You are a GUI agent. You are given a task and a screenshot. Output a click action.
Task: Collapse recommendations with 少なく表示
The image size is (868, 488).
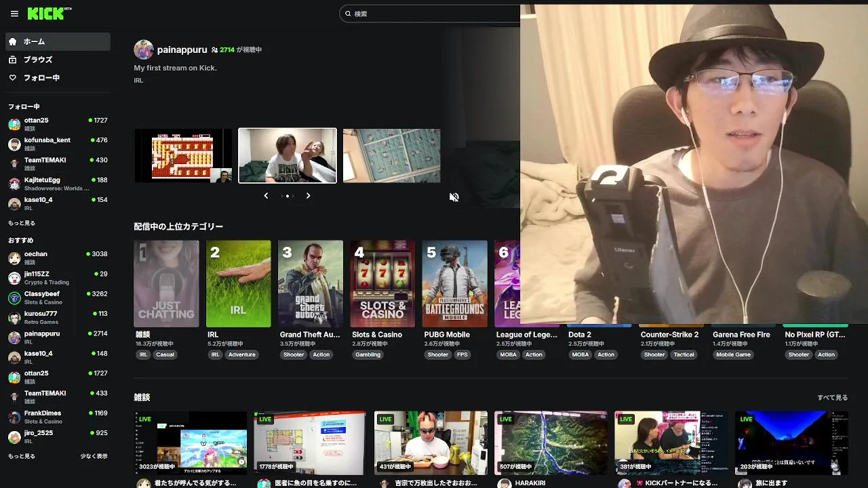point(94,456)
